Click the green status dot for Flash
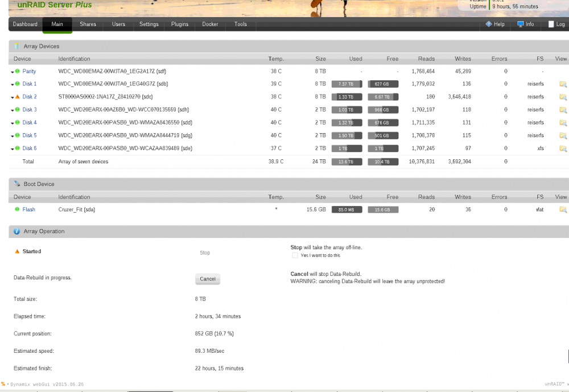The width and height of the screenshot is (569, 392). pyautogui.click(x=17, y=209)
